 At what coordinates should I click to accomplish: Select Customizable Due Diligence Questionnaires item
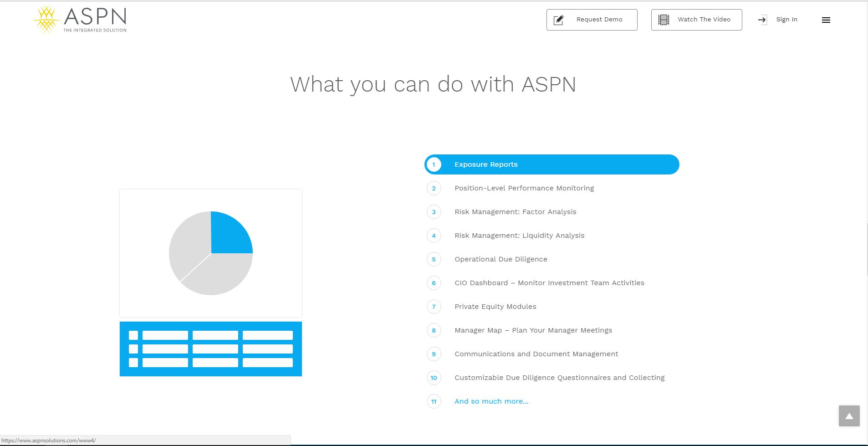pyautogui.click(x=559, y=378)
